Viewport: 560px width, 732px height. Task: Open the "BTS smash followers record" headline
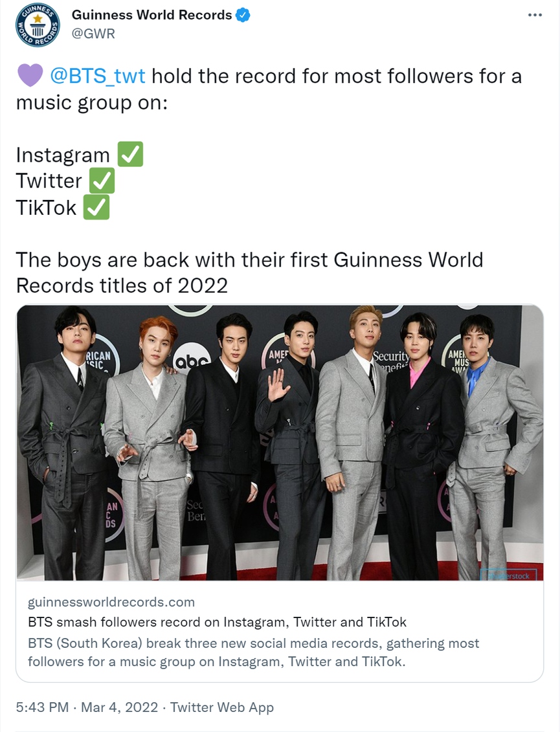[x=218, y=622]
